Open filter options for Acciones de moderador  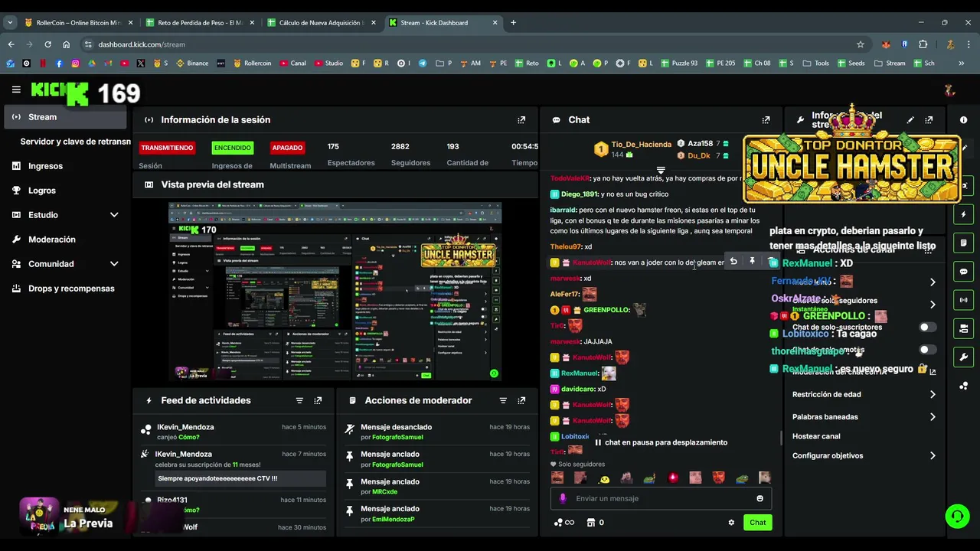point(503,400)
